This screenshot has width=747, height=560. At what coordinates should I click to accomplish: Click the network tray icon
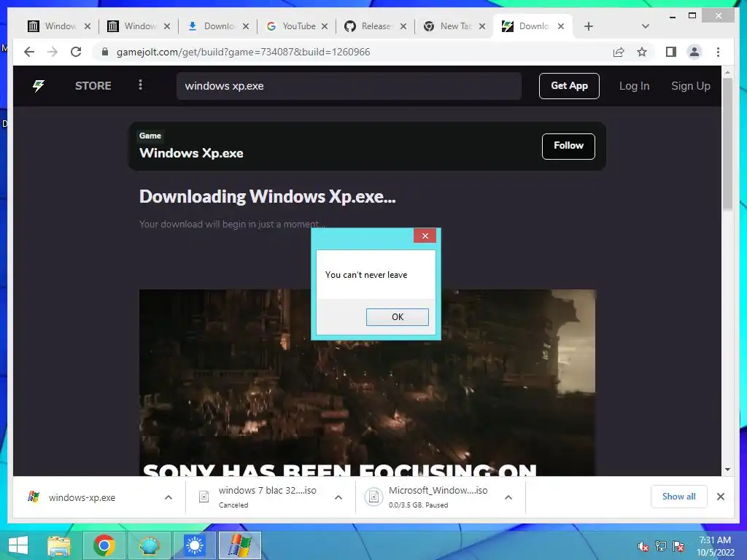[661, 546]
